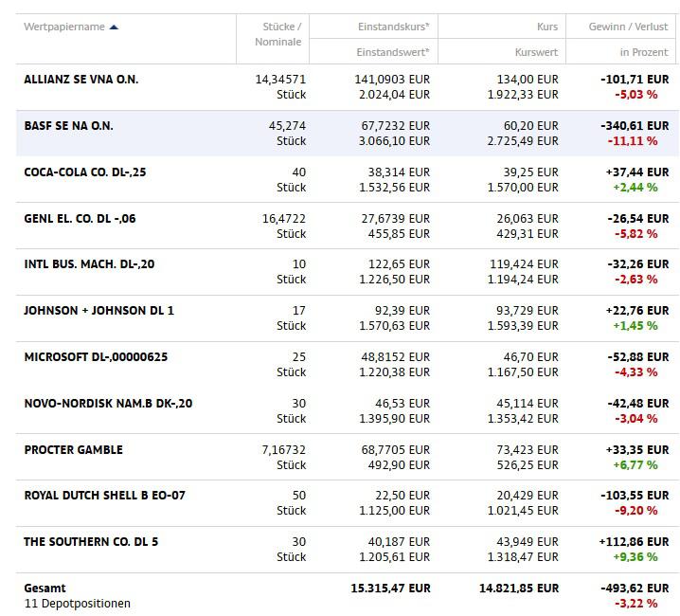Click Coca-Cola gain +37,44 EUR
This screenshot has height=616, width=680.
click(x=637, y=172)
